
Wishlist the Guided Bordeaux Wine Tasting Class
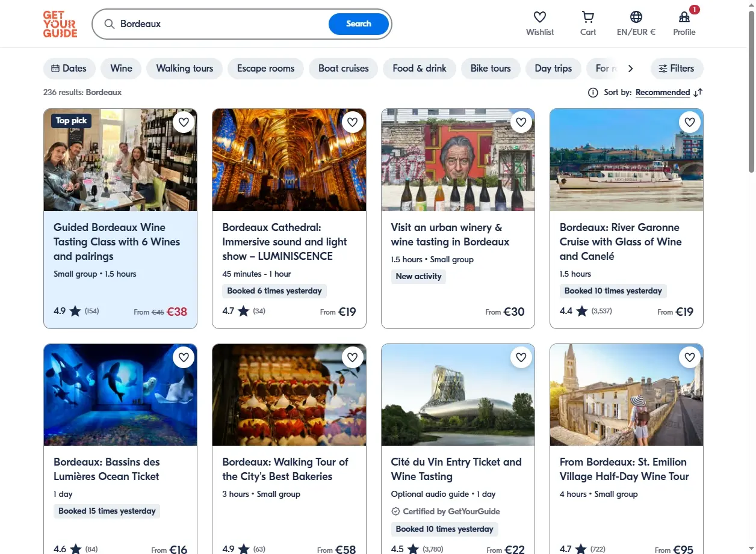click(x=184, y=123)
